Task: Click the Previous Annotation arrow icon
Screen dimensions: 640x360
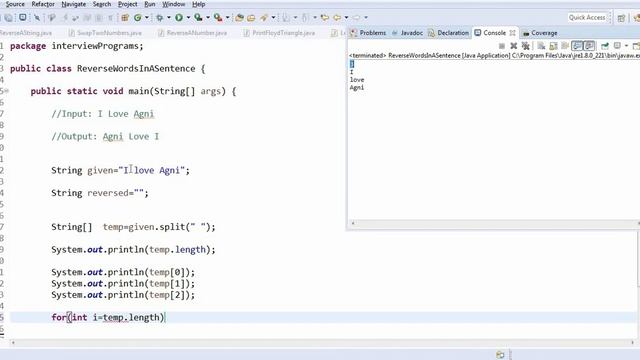Action: tap(304, 18)
